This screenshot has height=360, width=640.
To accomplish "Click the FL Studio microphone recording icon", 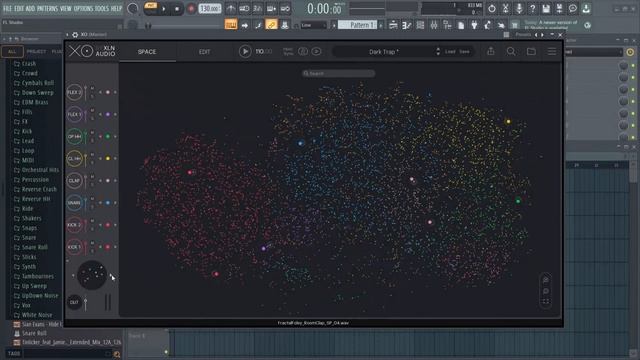I will 519,8.
